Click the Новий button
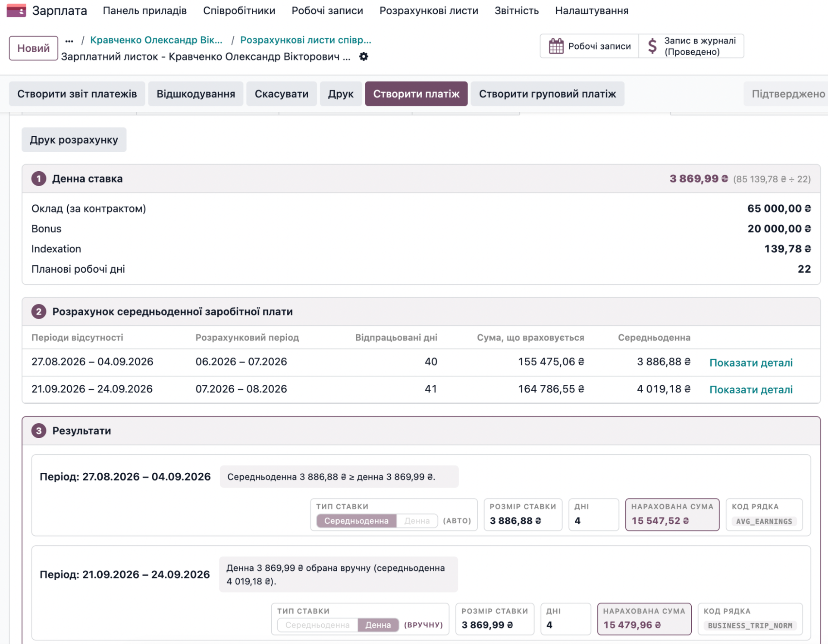The width and height of the screenshot is (828, 644). pyautogui.click(x=34, y=48)
